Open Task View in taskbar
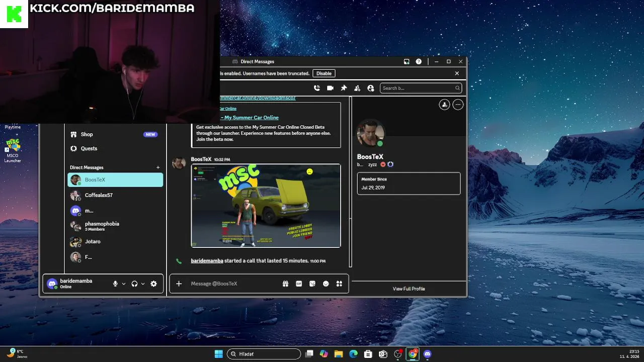The height and width of the screenshot is (362, 644). (x=309, y=354)
